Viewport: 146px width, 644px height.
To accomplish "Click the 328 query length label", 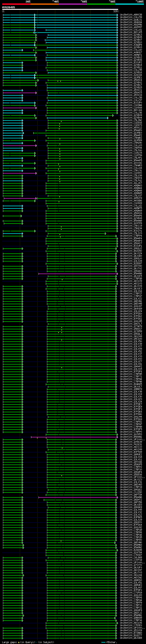I will pyautogui.click(x=115, y=11).
